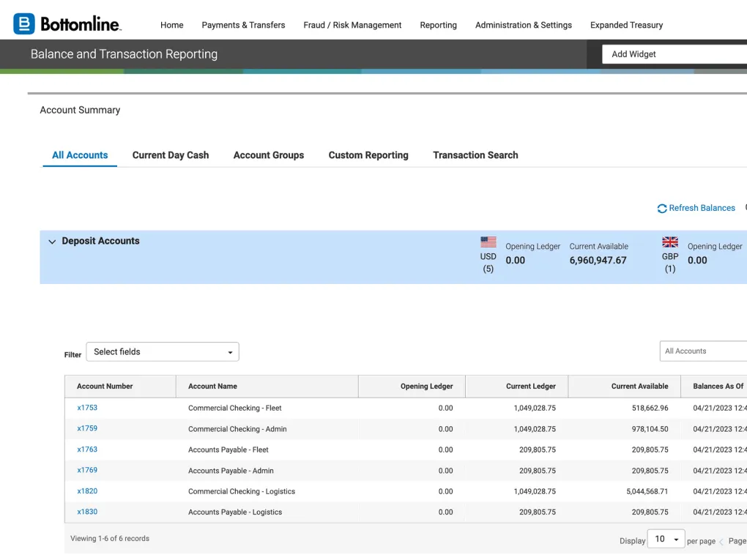
Task: Select the Account Groups tab
Action: 269,155
